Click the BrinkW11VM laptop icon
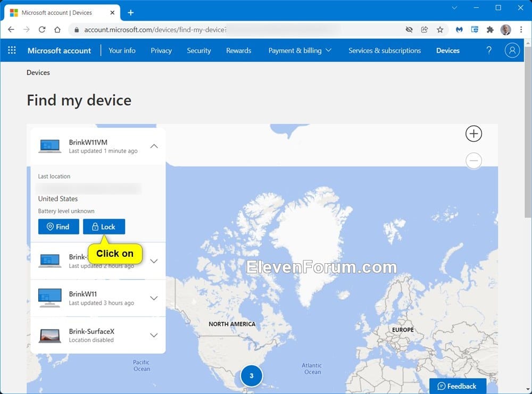 click(x=50, y=146)
